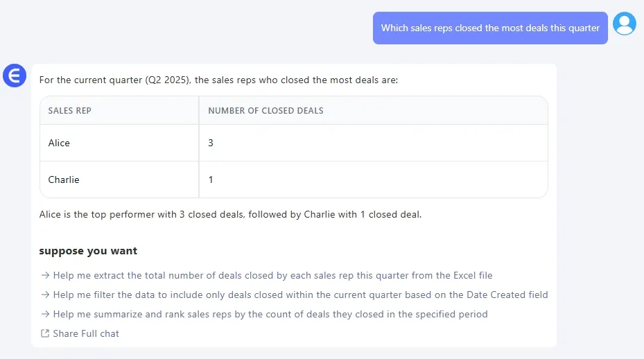Click the NUMBER OF CLOSED DEALS header
644x359 pixels.
pyautogui.click(x=266, y=110)
